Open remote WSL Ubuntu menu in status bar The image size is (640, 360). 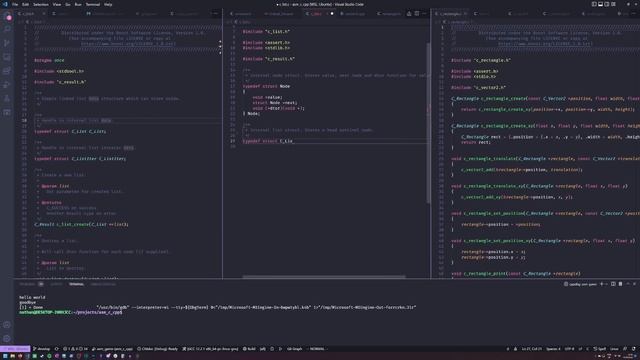15,349
